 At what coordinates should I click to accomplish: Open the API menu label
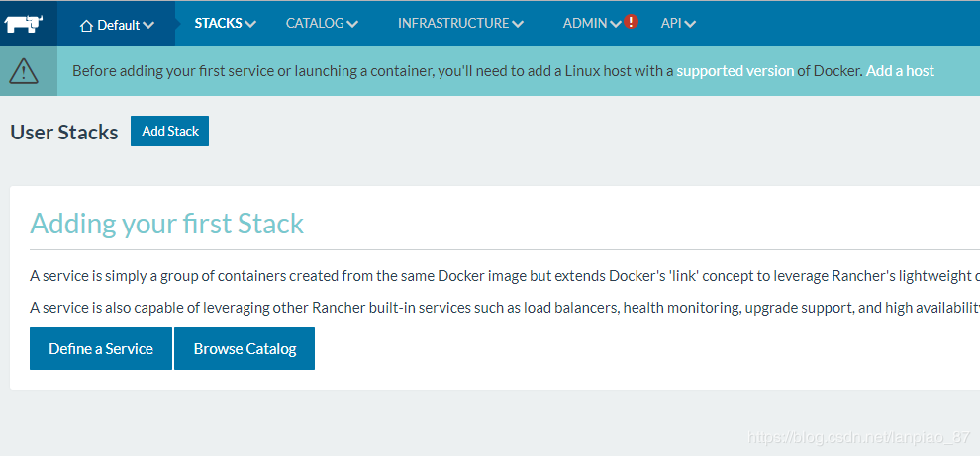[x=671, y=23]
